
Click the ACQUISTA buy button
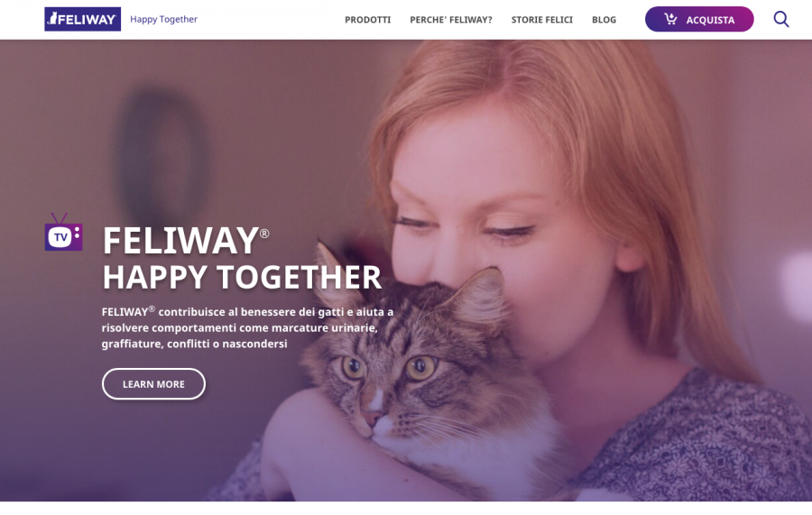pyautogui.click(x=699, y=19)
